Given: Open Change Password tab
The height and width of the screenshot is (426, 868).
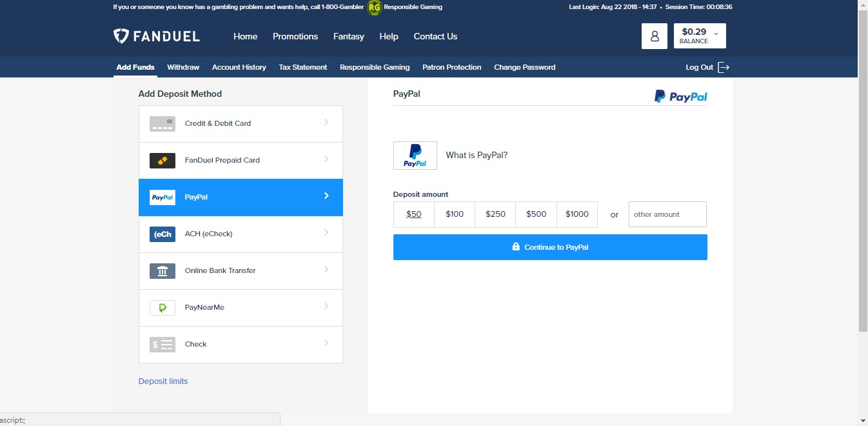Looking at the screenshot, I should coord(524,67).
